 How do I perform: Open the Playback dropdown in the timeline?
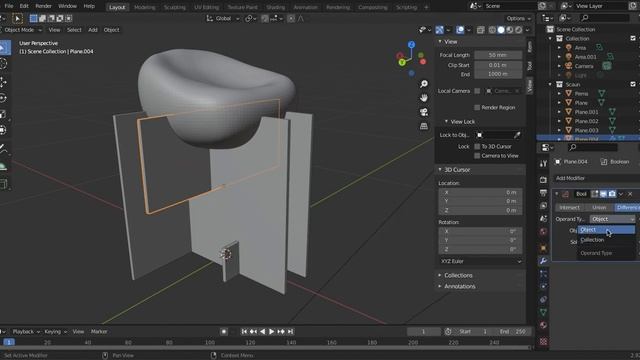pyautogui.click(x=25, y=331)
